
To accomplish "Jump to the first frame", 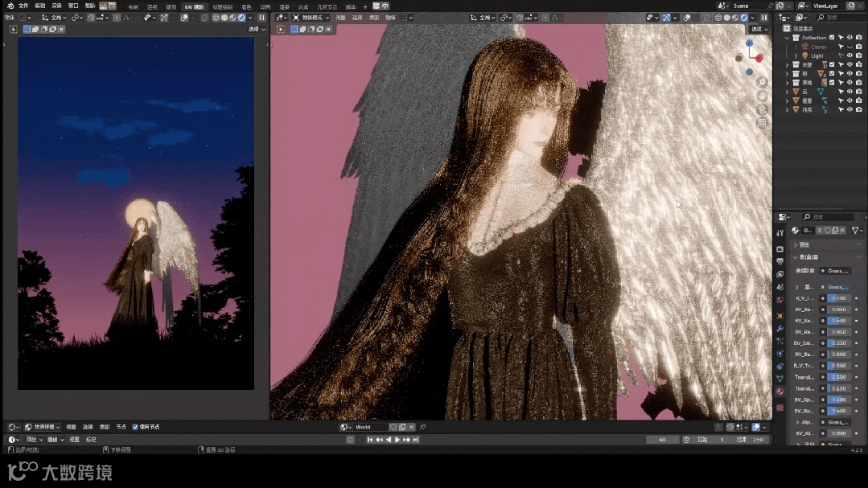I will 370,440.
